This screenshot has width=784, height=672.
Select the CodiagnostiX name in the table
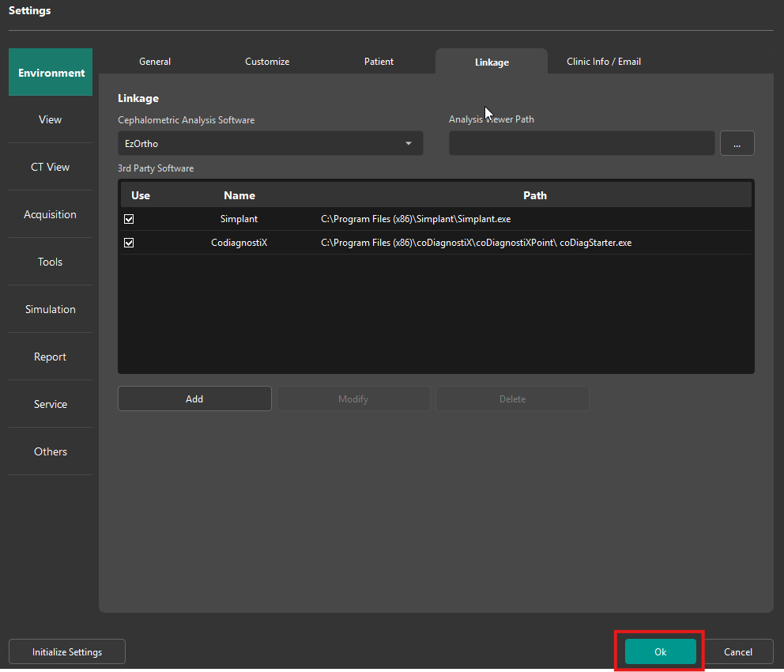239,243
